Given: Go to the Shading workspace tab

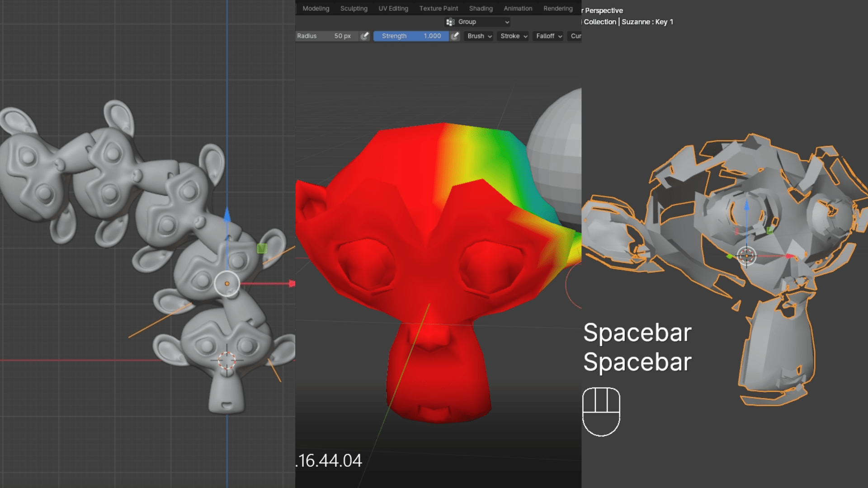Looking at the screenshot, I should pyautogui.click(x=481, y=9).
